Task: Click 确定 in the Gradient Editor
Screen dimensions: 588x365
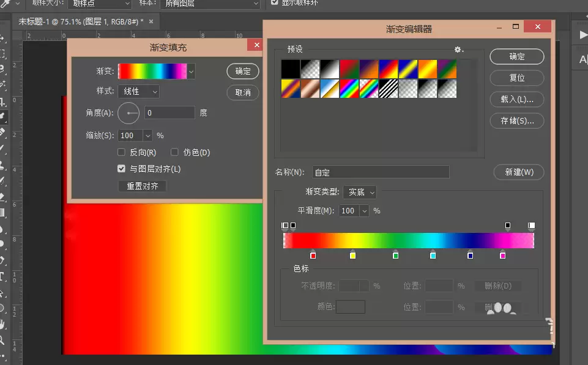Action: click(x=517, y=57)
